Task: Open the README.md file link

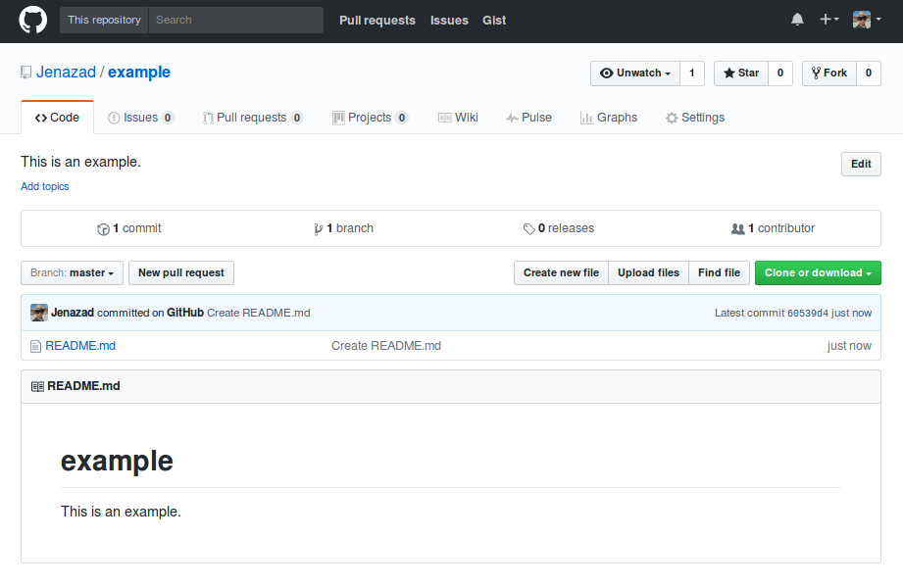Action: [80, 346]
